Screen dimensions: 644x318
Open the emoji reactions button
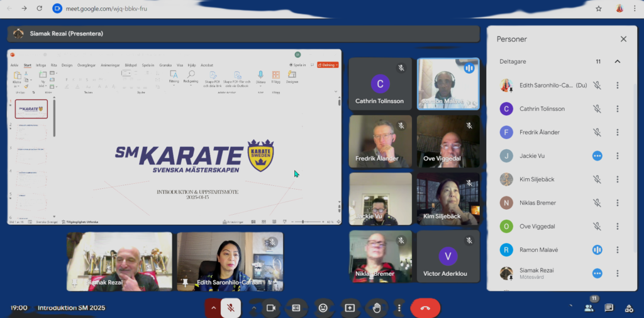(x=323, y=308)
